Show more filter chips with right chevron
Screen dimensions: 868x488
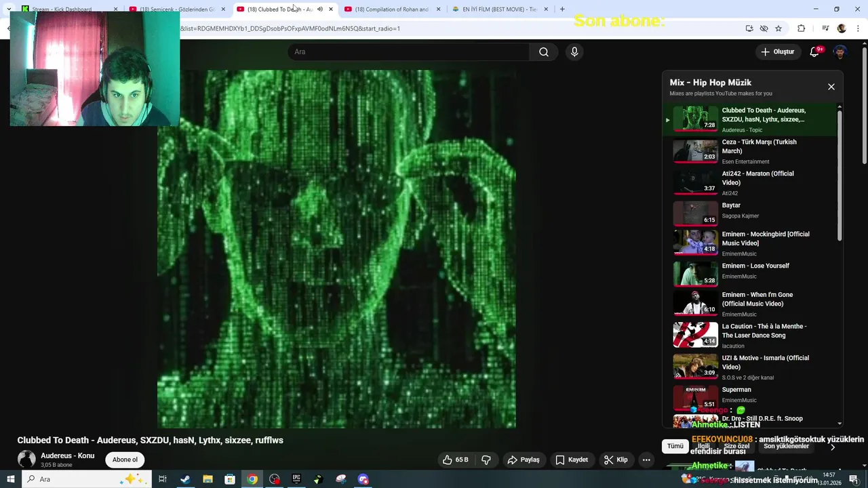[x=833, y=447]
